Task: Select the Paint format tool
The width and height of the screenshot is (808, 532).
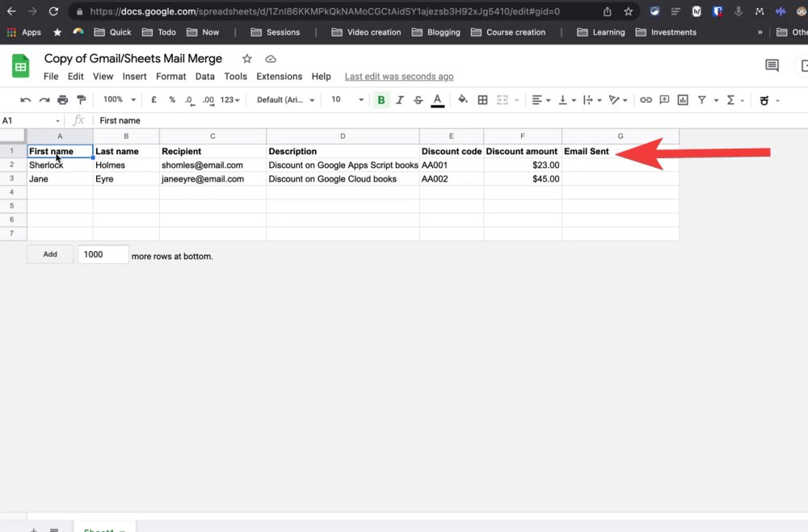Action: click(81, 99)
